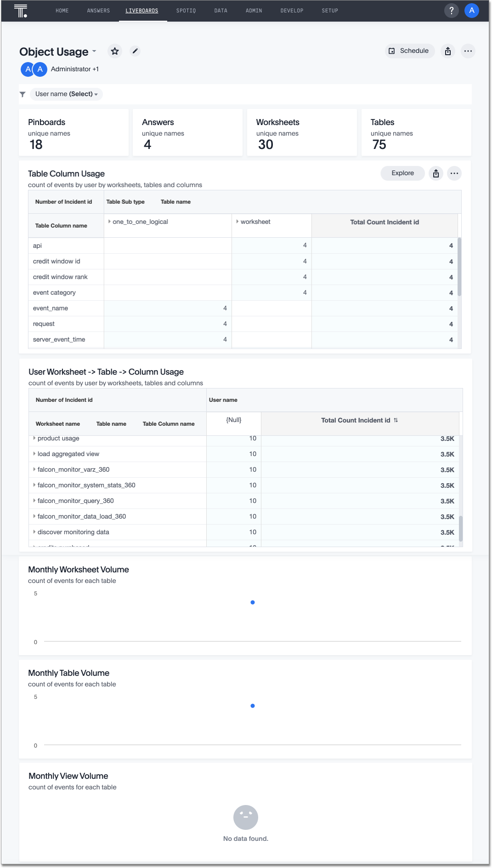Expand the one_to_one_logical column group
Viewport: 492px width, 868px height.
pos(109,222)
